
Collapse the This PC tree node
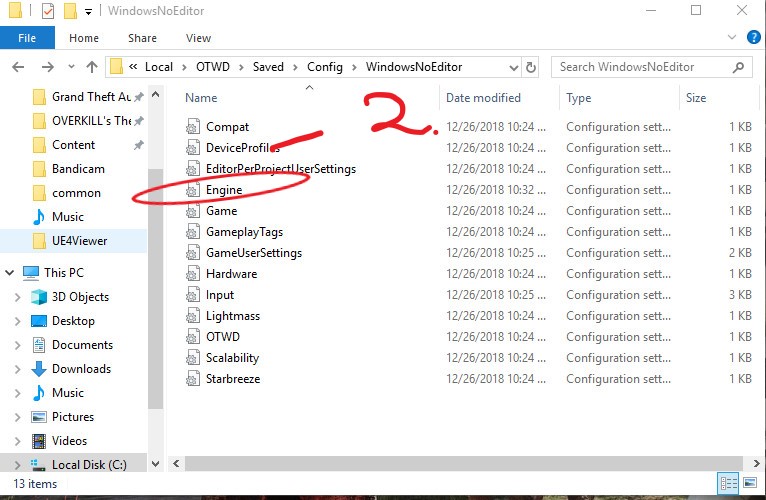point(10,272)
